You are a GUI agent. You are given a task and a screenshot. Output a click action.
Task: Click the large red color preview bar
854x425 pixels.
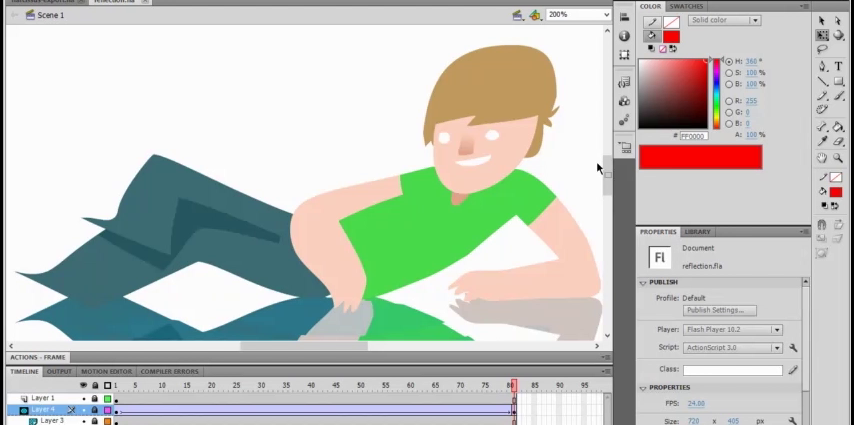(700, 157)
